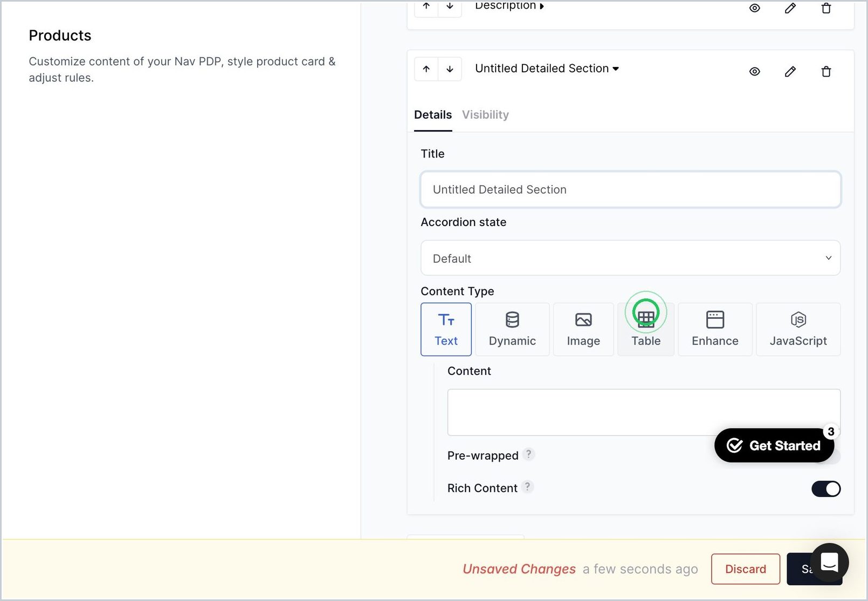Open help tooltip next to Pre-wrapped
The image size is (868, 601).
(529, 454)
